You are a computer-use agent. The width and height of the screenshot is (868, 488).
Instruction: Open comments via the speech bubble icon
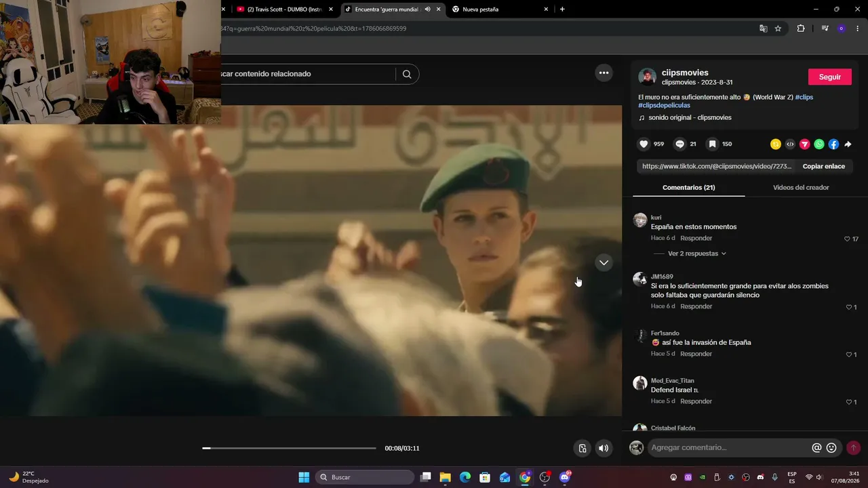point(679,144)
